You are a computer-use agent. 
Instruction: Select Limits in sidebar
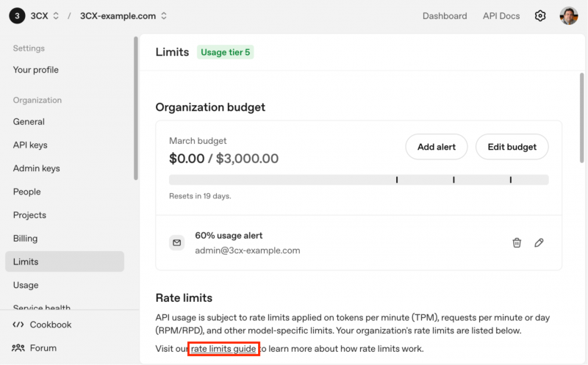[65, 261]
